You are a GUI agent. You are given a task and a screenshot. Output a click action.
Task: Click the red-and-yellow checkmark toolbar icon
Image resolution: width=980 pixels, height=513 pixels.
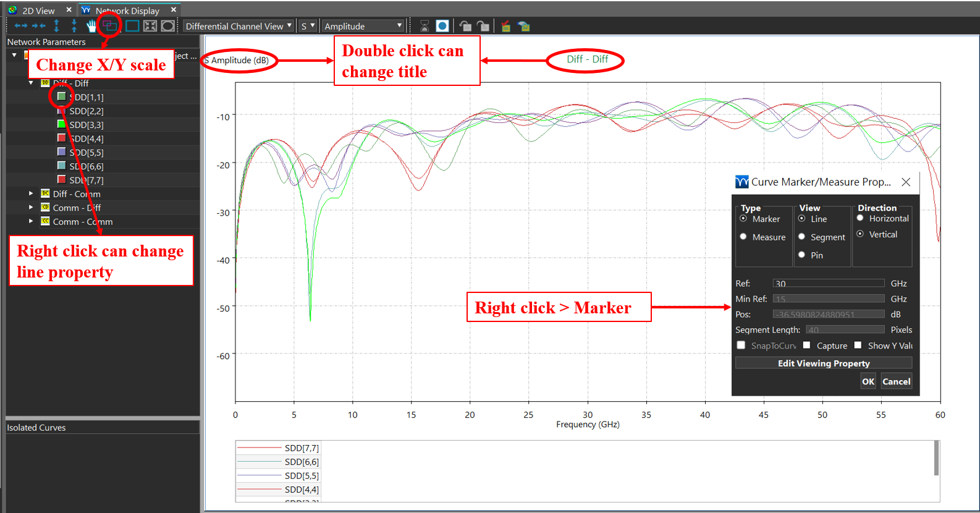point(505,26)
